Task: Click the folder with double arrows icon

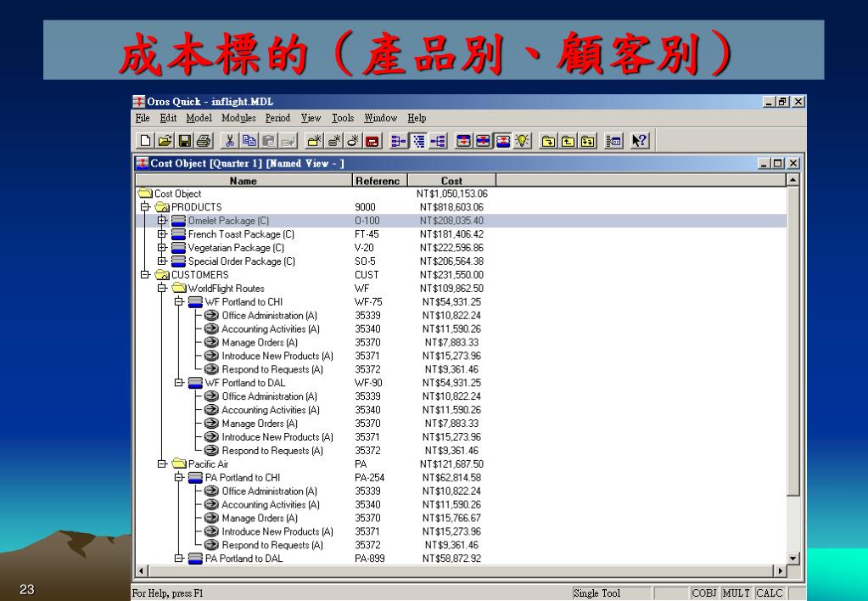Action: (587, 141)
